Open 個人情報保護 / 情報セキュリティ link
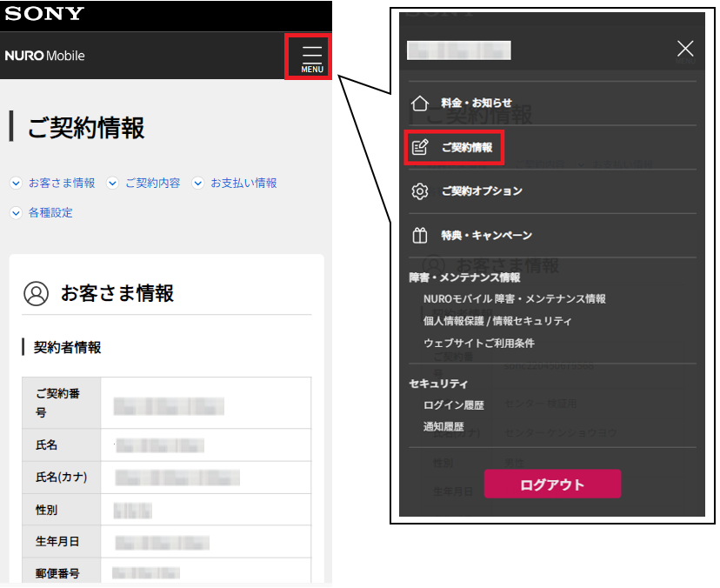Screen dimensions: 720x588 coord(497,321)
